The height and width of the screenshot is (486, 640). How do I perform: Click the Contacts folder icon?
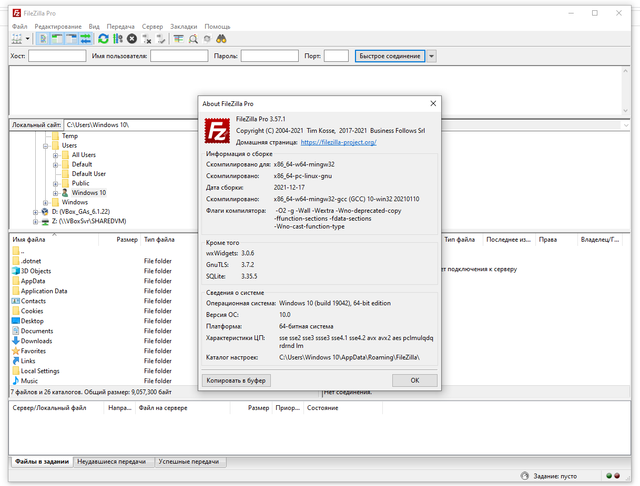click(x=16, y=301)
